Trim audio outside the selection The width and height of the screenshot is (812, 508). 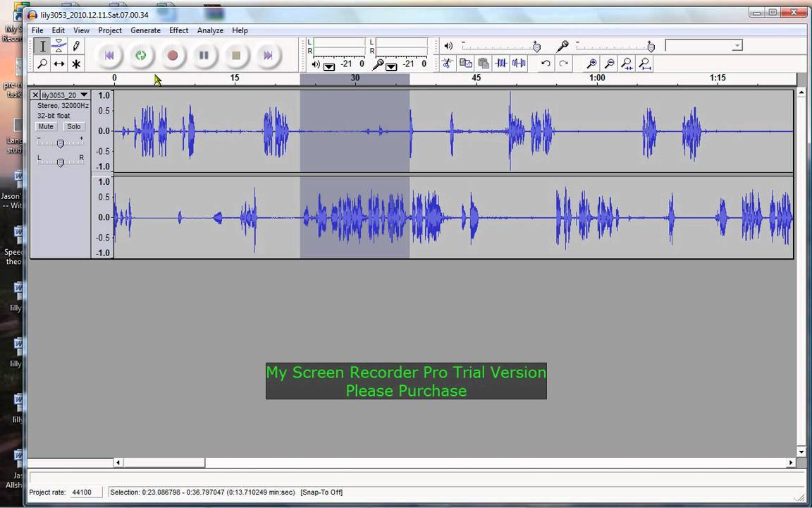[x=500, y=64]
